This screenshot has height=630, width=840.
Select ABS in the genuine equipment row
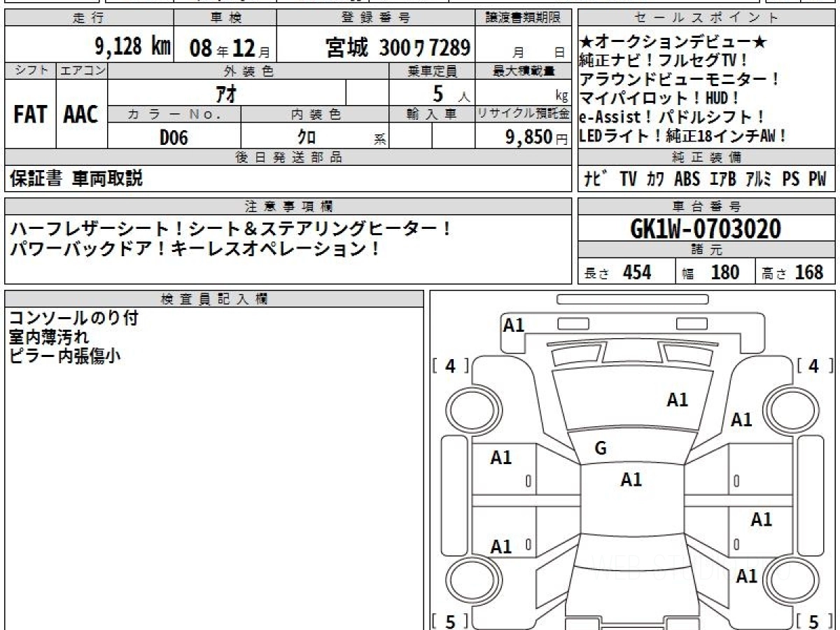687,179
